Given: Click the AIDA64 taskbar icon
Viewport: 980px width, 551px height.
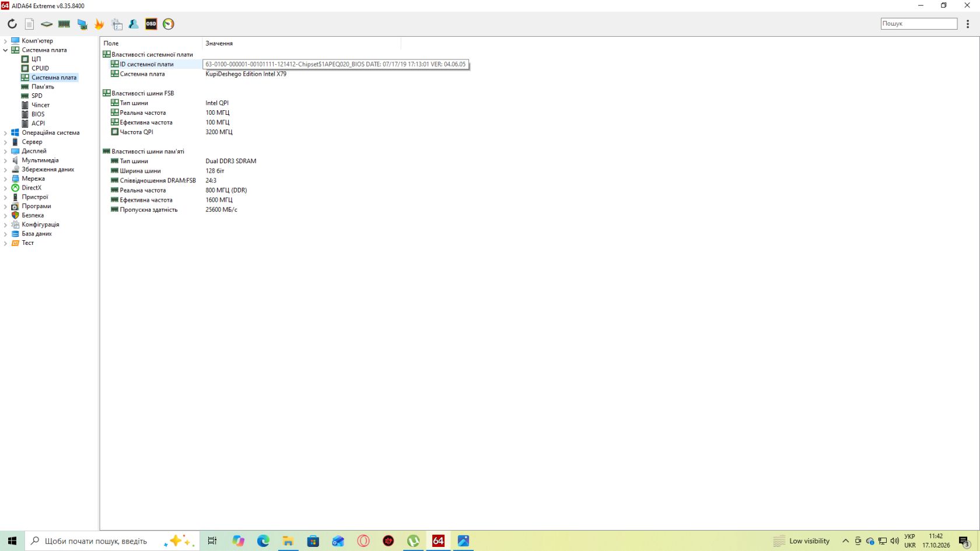Looking at the screenshot, I should pos(438,541).
